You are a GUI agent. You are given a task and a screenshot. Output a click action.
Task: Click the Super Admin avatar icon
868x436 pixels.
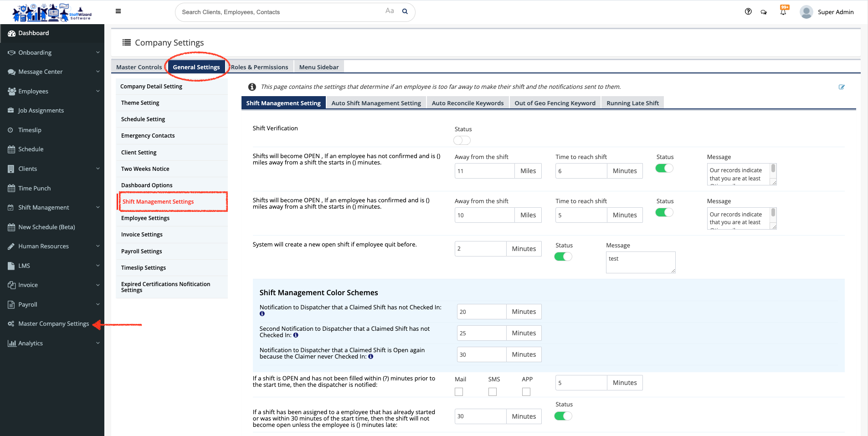(806, 12)
